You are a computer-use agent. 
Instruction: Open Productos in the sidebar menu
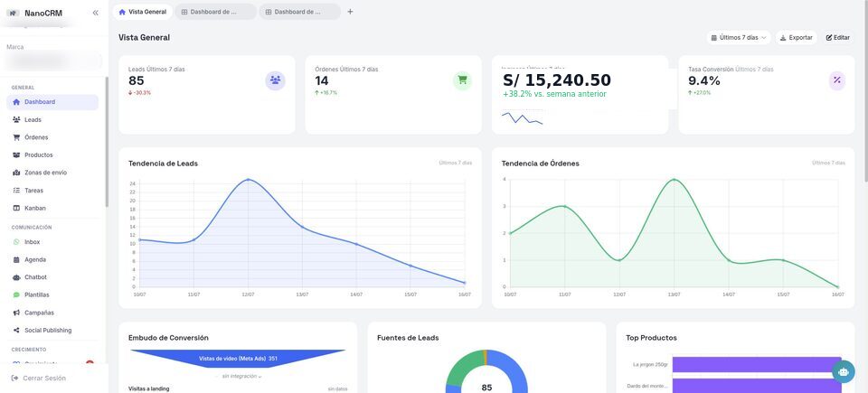[52, 155]
